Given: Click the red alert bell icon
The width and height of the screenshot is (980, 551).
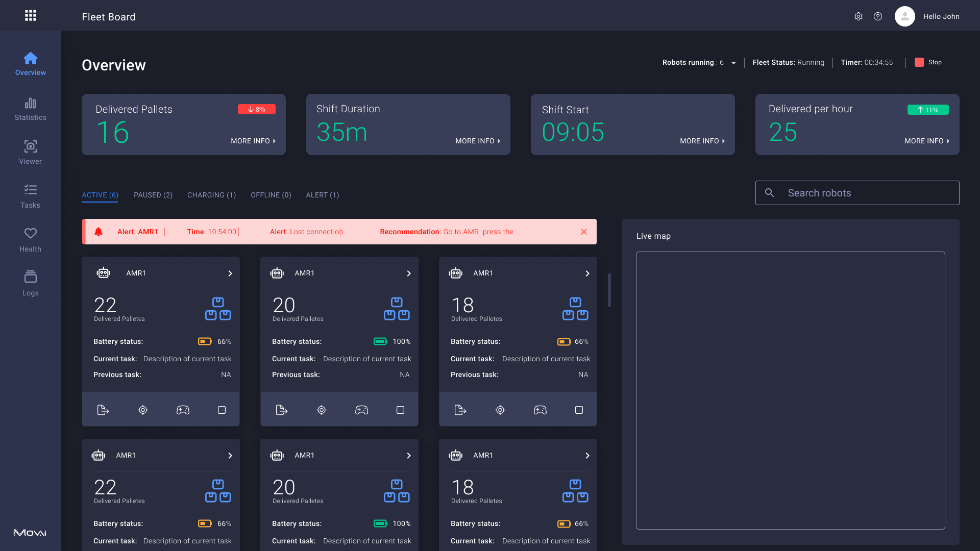Looking at the screenshot, I should pos(99,232).
